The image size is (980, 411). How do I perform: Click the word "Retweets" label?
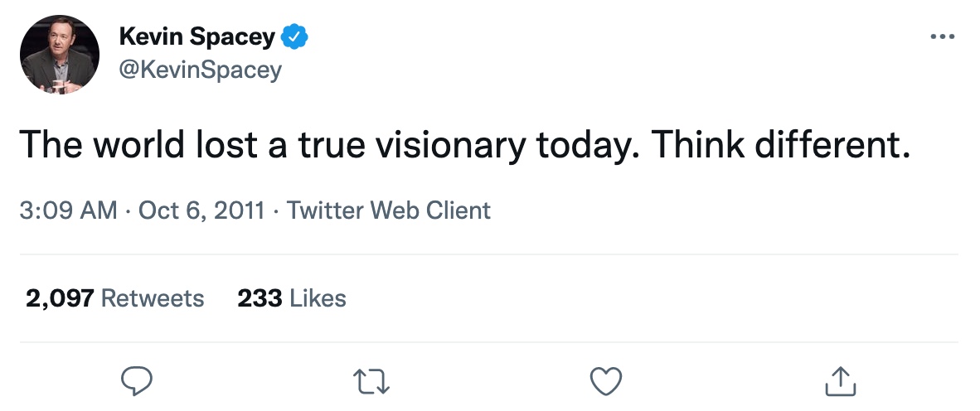(x=153, y=298)
